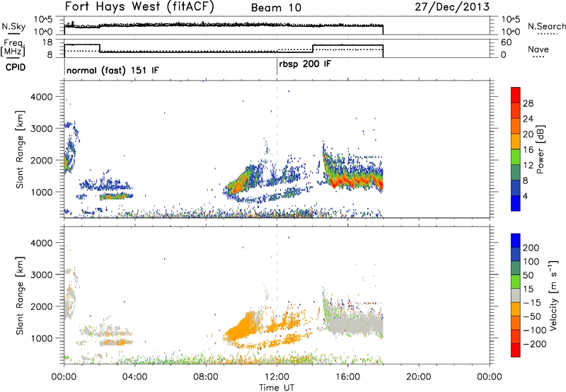Click the left '10^5' noise axis value

point(43,20)
